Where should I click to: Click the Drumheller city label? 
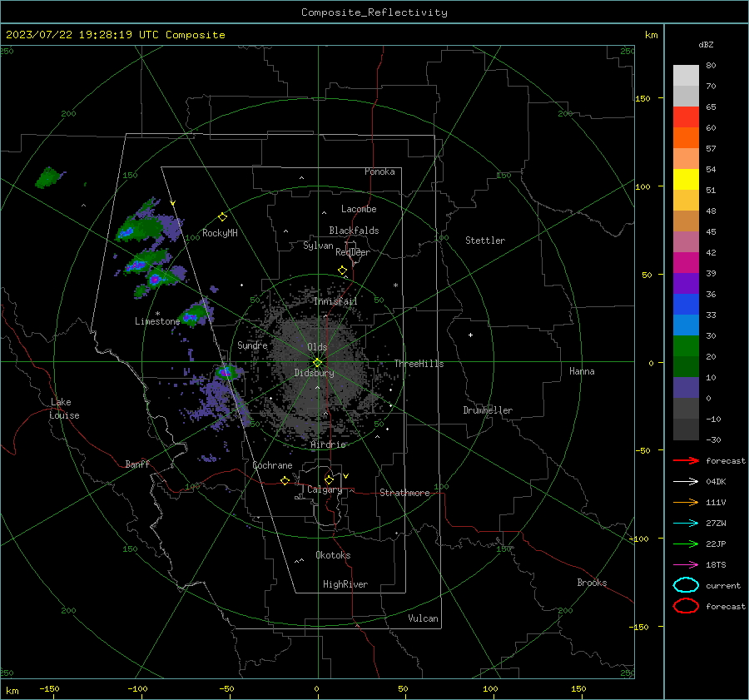[x=488, y=410]
